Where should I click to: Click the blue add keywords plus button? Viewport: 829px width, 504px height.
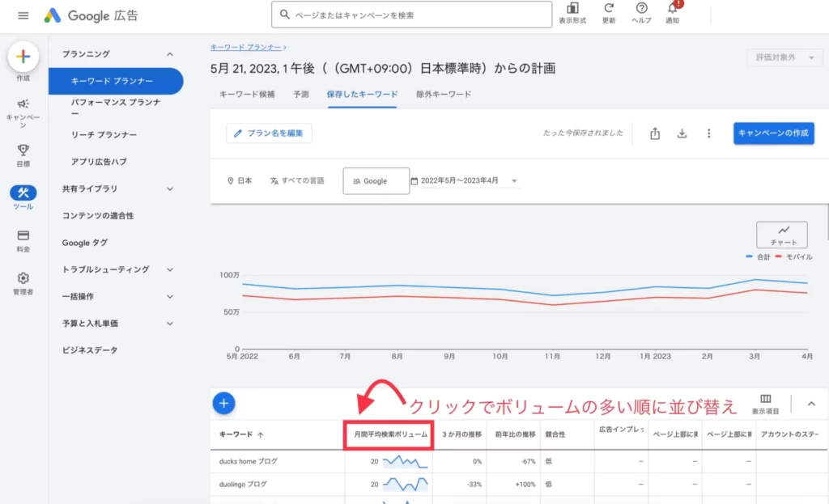click(223, 403)
